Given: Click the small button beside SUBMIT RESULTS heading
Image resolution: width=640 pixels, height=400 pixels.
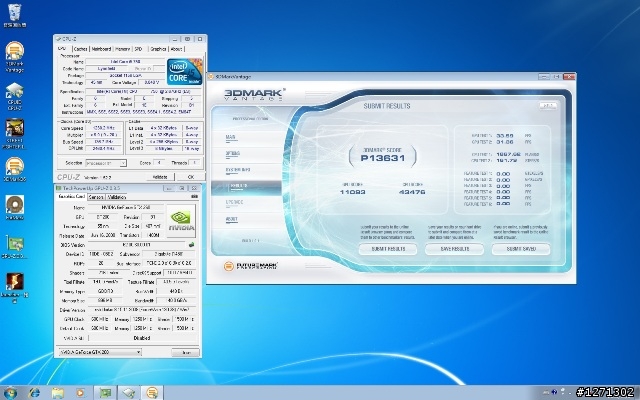Looking at the screenshot, I should click(x=548, y=106).
